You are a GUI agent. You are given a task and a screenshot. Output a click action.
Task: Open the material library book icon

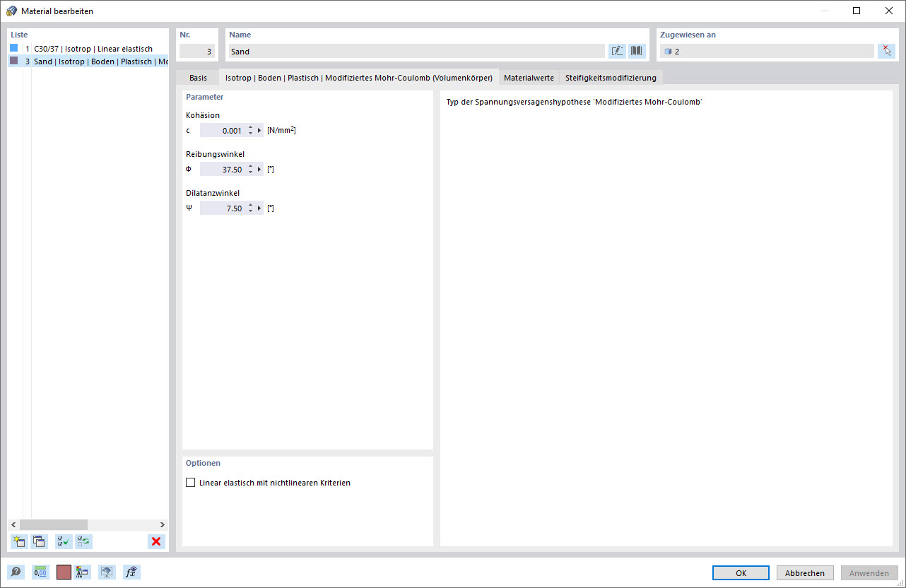pyautogui.click(x=637, y=51)
